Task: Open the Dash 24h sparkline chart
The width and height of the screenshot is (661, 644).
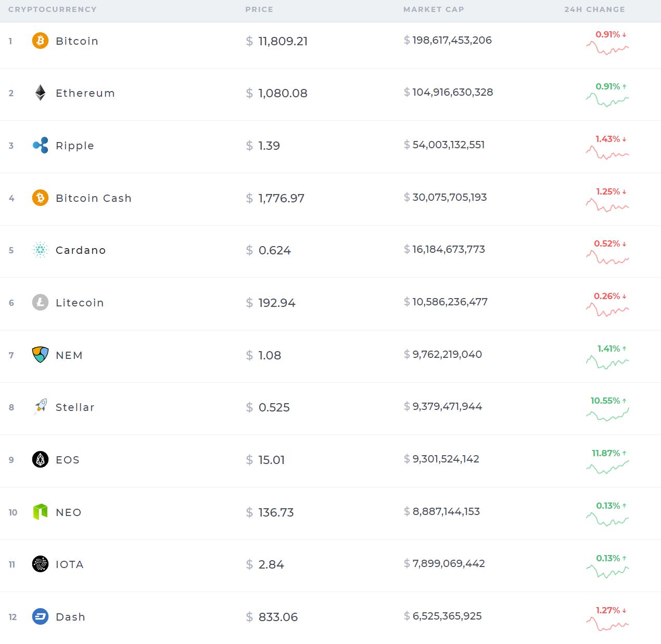Action: point(607,624)
